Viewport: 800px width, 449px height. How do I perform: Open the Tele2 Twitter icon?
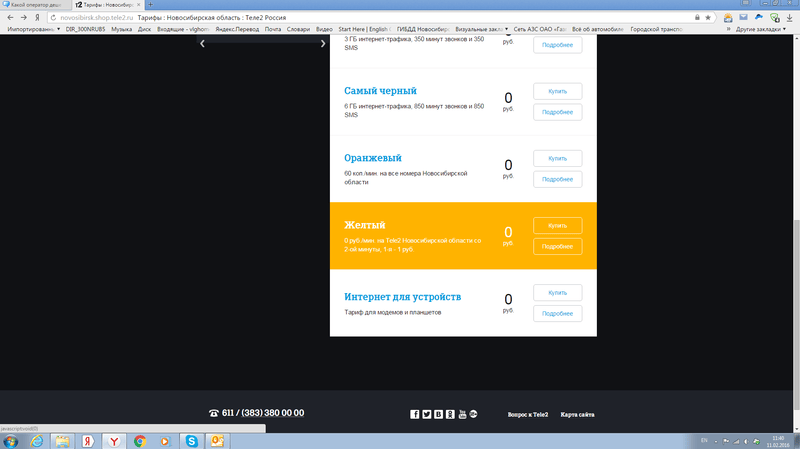coord(427,414)
